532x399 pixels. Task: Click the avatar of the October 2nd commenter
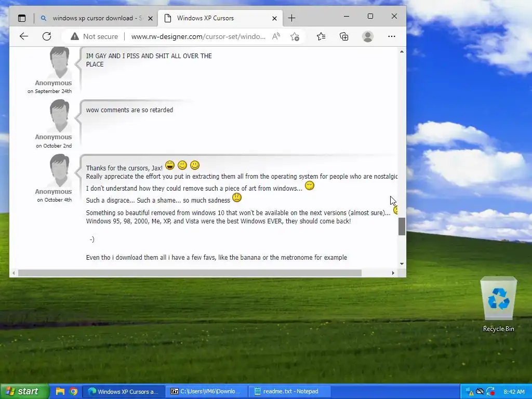[60, 116]
